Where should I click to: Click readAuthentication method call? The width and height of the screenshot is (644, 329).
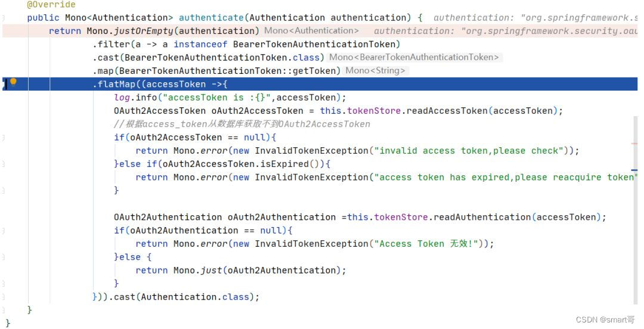[482, 217]
